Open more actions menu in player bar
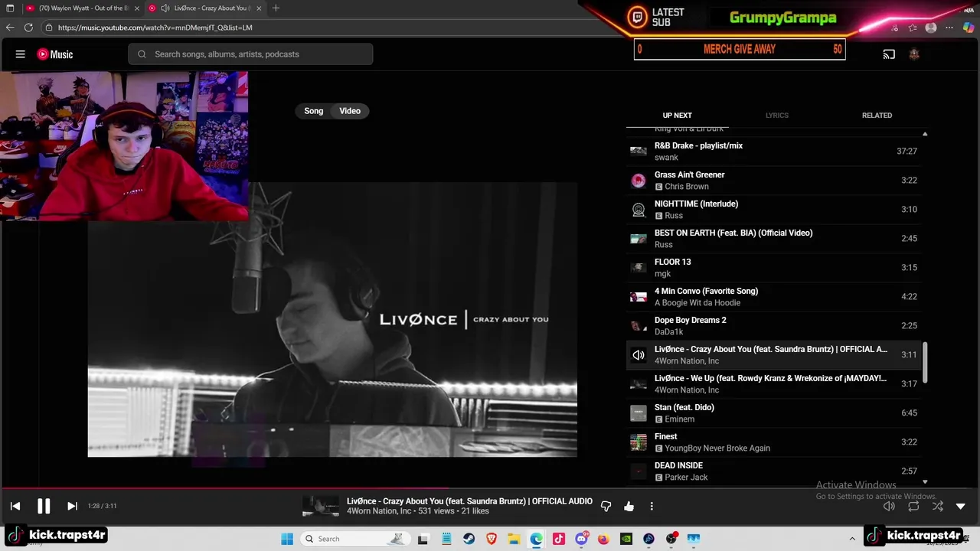 (652, 507)
